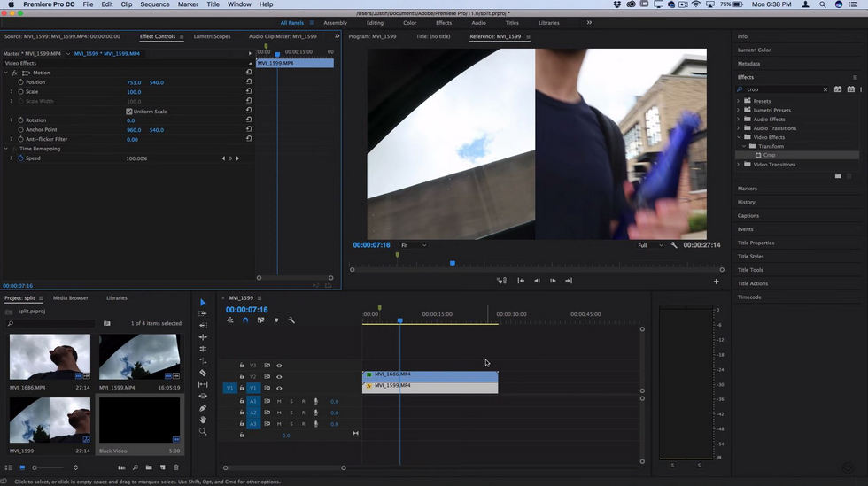Add marker in timeline panel
Screen dimensions: 868x486
pos(276,320)
